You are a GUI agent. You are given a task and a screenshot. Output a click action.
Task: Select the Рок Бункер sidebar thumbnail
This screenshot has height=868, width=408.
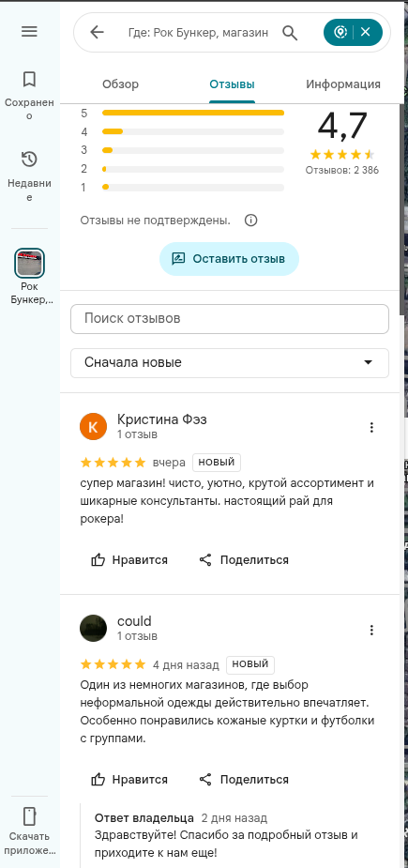tap(29, 263)
